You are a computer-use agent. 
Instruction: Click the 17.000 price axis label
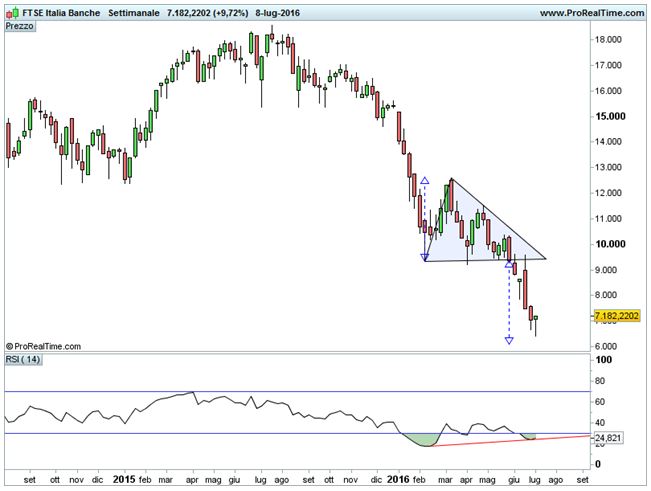pos(608,65)
